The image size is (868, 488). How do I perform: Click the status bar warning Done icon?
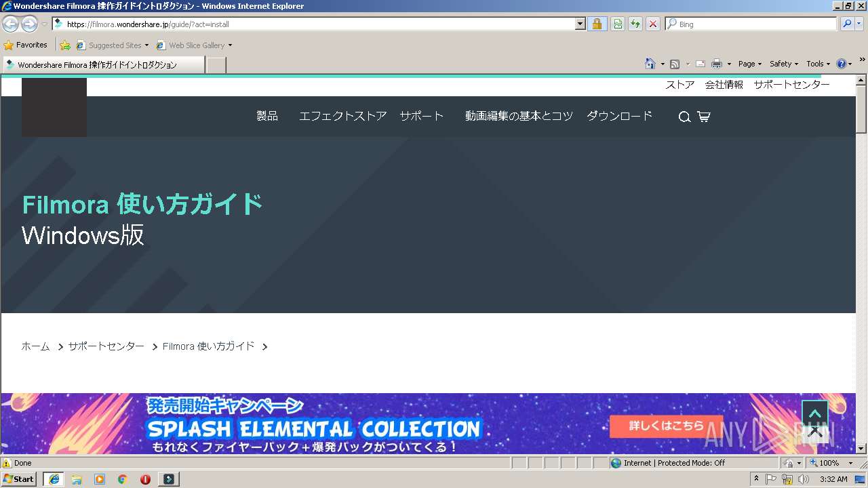pos(7,463)
